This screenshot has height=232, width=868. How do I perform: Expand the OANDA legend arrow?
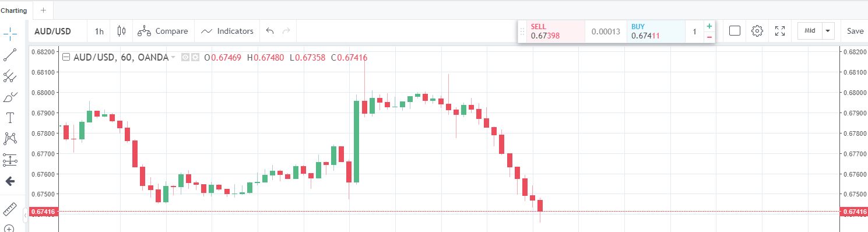(x=173, y=57)
